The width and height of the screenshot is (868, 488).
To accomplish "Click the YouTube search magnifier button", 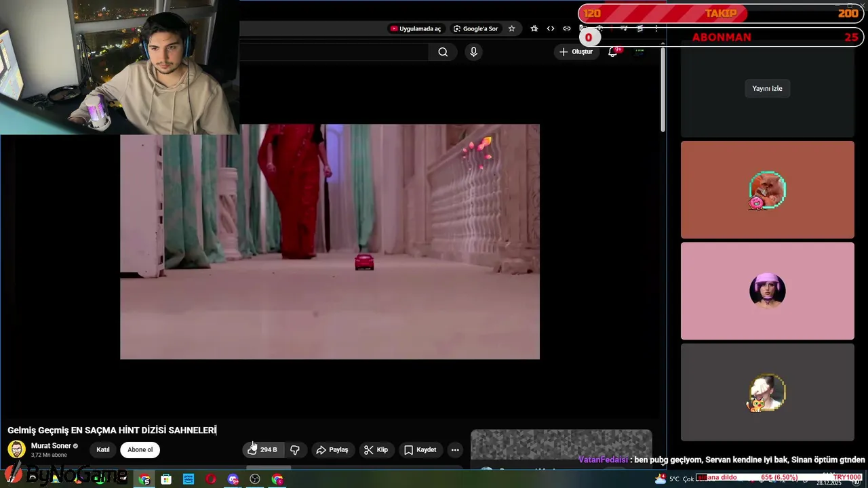I will [x=443, y=52].
